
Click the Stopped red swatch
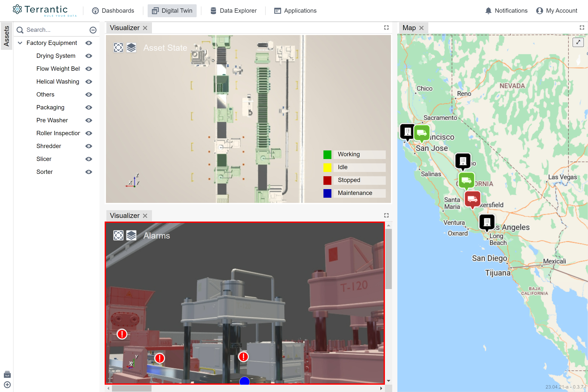pos(327,180)
